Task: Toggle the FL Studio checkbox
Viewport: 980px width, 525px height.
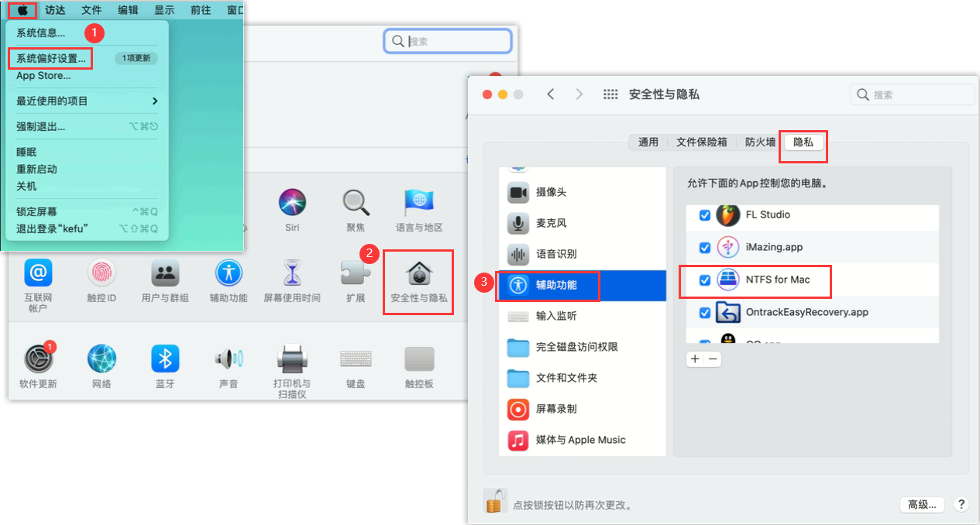Action: coord(705,215)
